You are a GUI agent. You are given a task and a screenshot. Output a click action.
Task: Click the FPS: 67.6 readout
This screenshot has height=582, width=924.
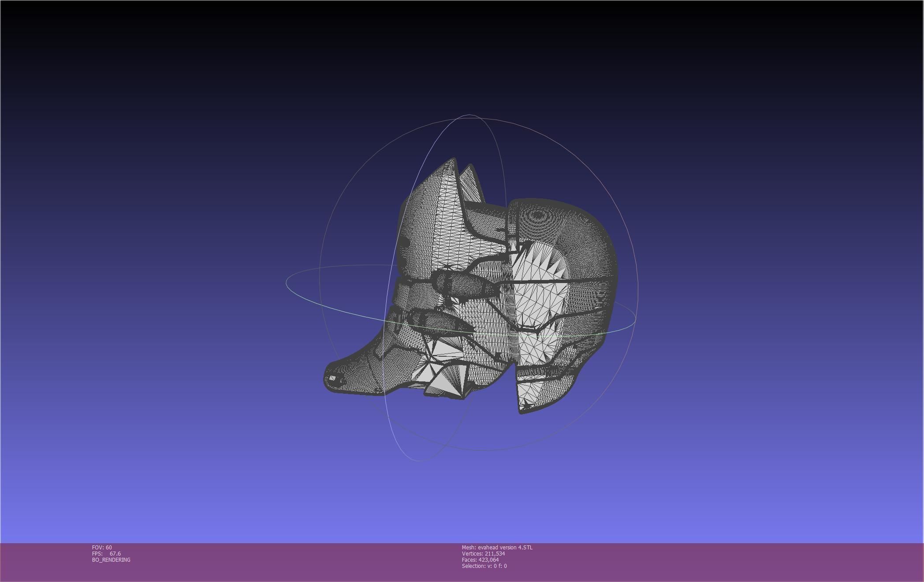tap(106, 553)
